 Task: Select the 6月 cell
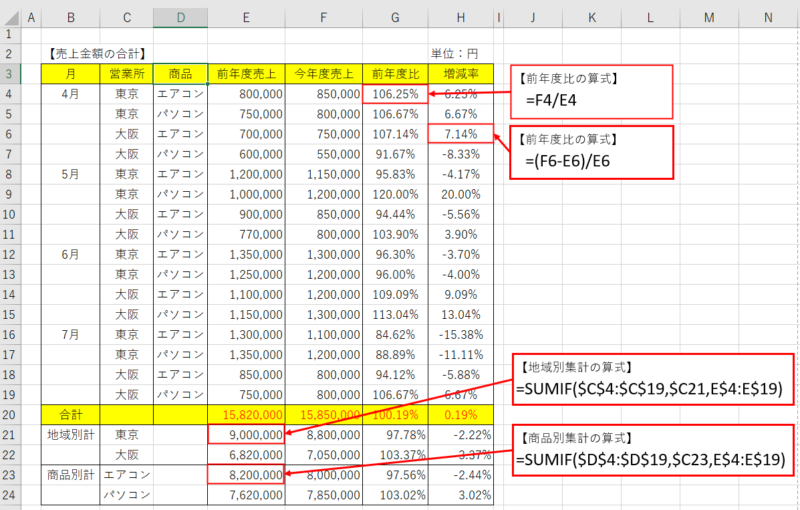71,254
